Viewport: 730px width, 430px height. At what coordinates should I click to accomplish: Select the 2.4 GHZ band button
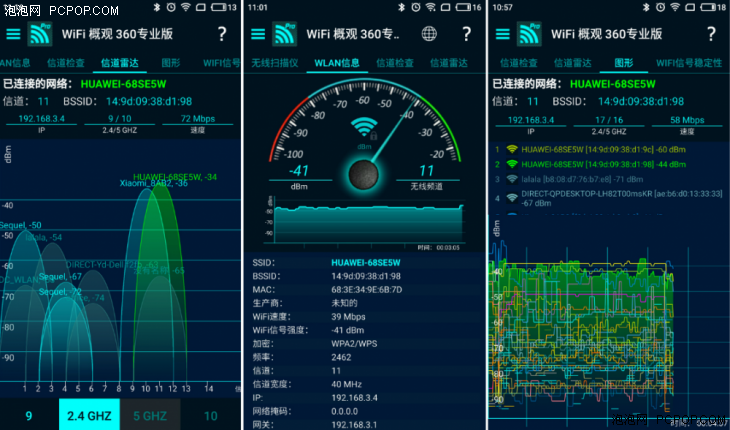coord(89,414)
